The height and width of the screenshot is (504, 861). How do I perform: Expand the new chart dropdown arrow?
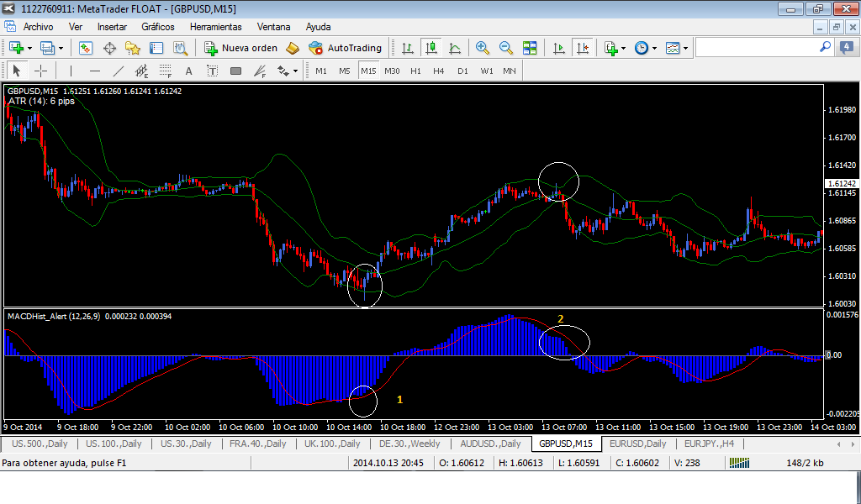pyautogui.click(x=30, y=48)
